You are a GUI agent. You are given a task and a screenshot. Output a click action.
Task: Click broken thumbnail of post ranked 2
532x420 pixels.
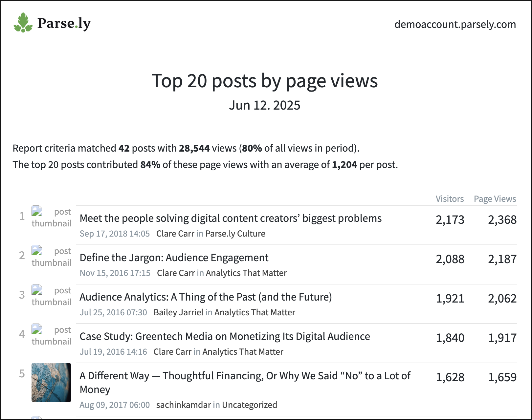pos(51,257)
